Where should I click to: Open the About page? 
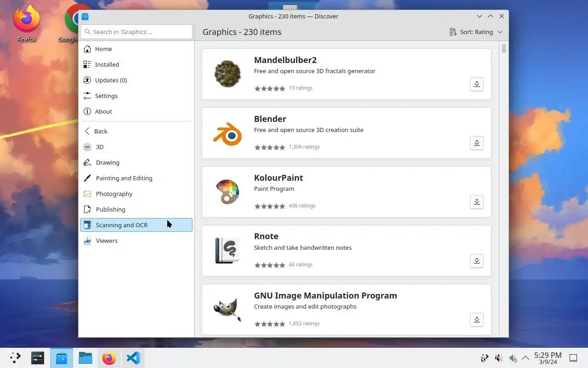[x=136, y=111]
